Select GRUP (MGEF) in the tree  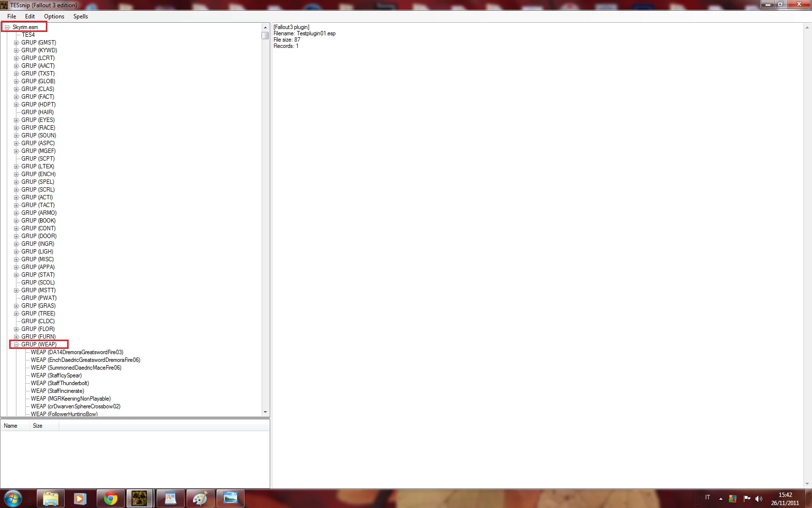coord(38,151)
